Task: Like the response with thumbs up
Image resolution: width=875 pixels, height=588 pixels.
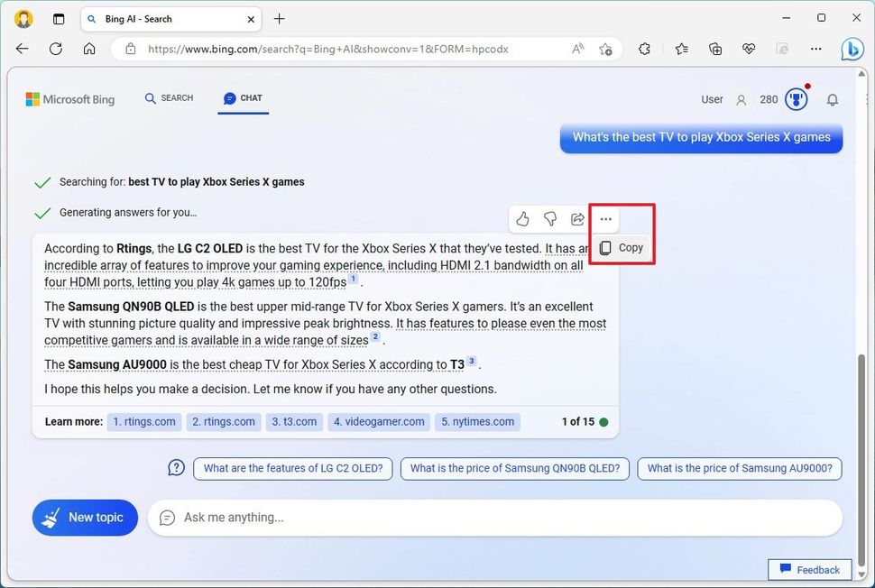Action: 522,218
